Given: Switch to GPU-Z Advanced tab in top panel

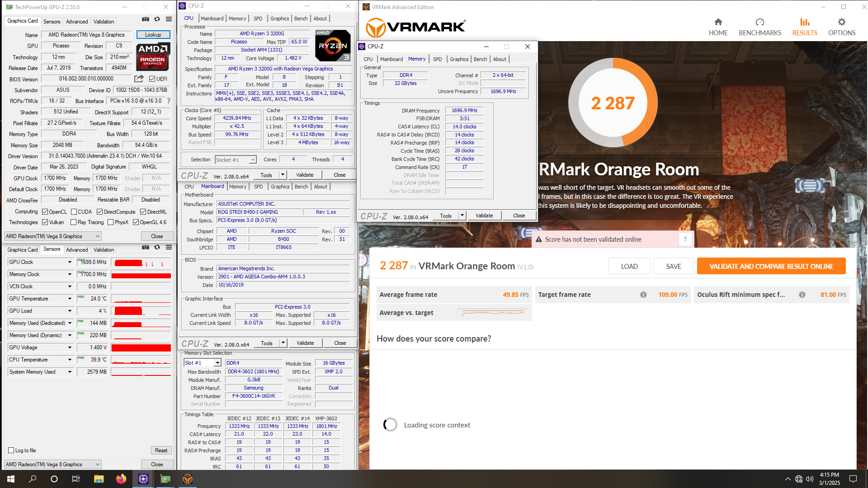Looking at the screenshot, I should click(x=77, y=21).
